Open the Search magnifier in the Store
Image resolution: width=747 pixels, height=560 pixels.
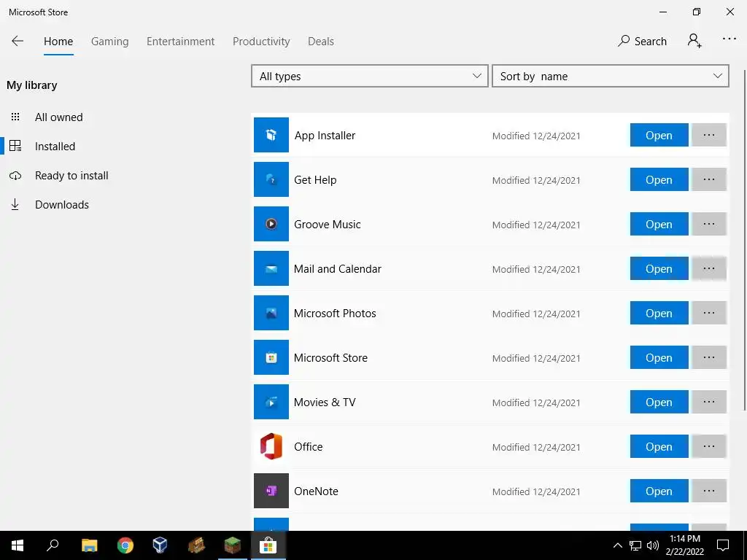(x=624, y=41)
